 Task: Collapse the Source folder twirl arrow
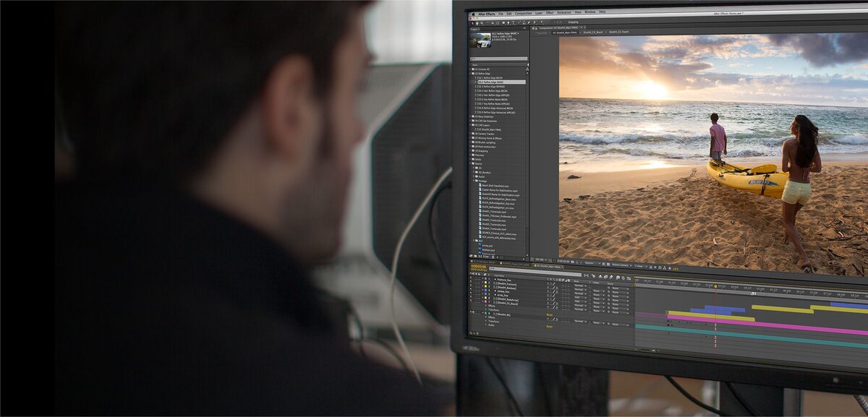[470, 164]
